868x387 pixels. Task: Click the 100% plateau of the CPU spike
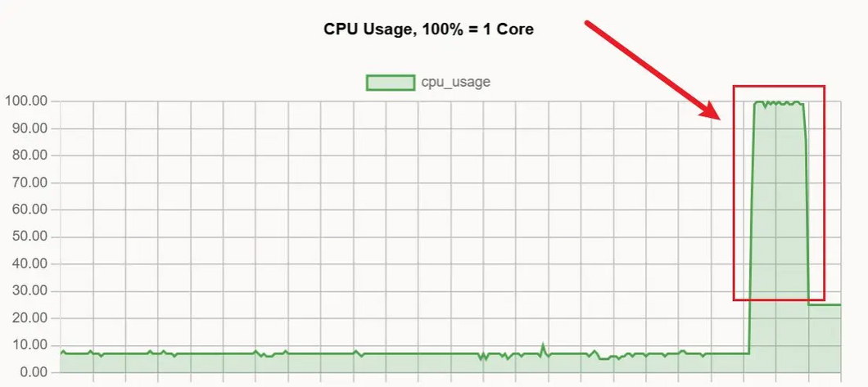coord(778,103)
